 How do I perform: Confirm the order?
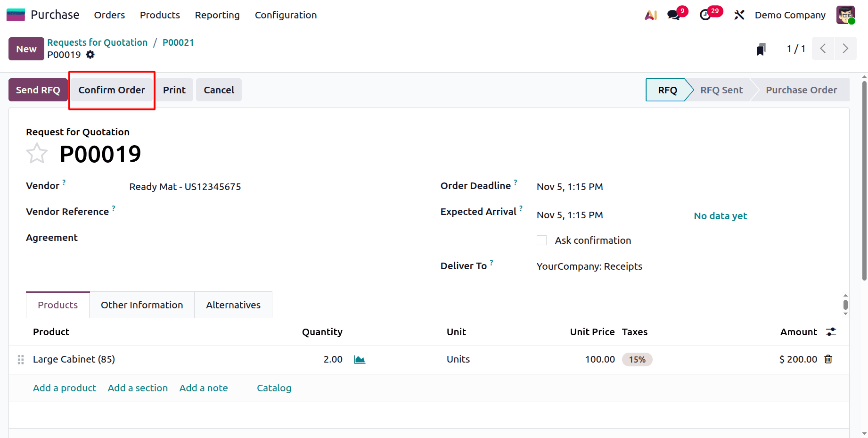112,90
